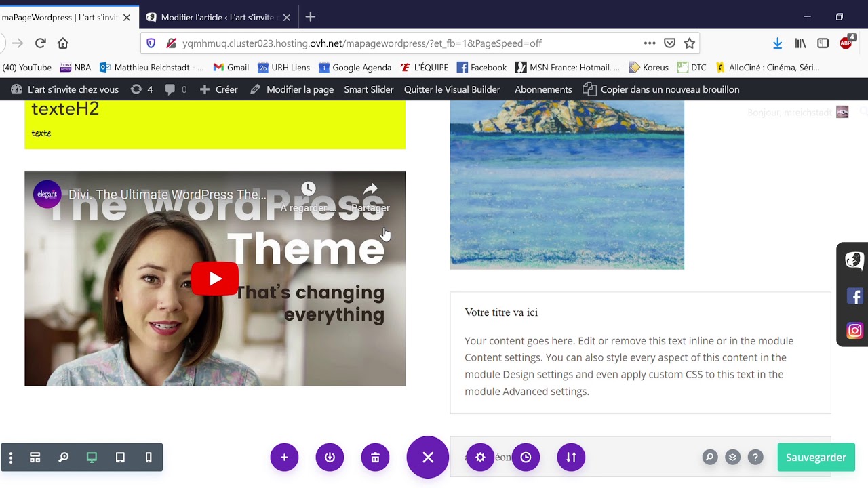
Task: Click the top floating social sidebar icon
Action: 854,260
